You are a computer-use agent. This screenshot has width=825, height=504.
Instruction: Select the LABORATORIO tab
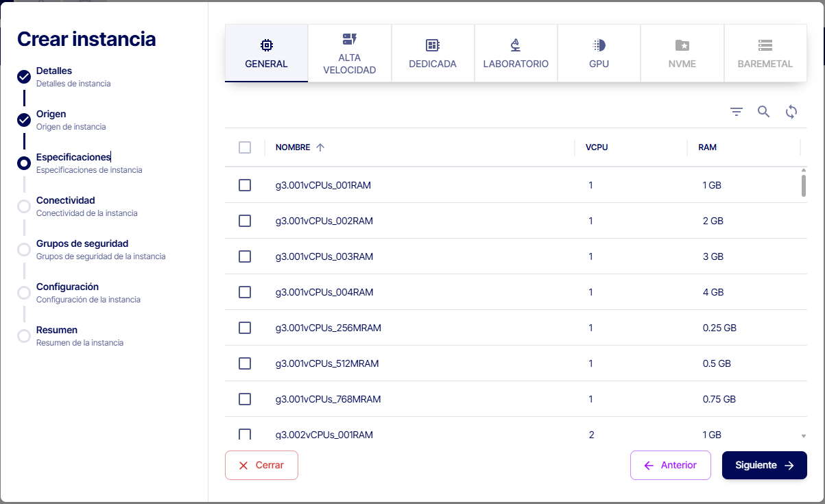coord(516,53)
